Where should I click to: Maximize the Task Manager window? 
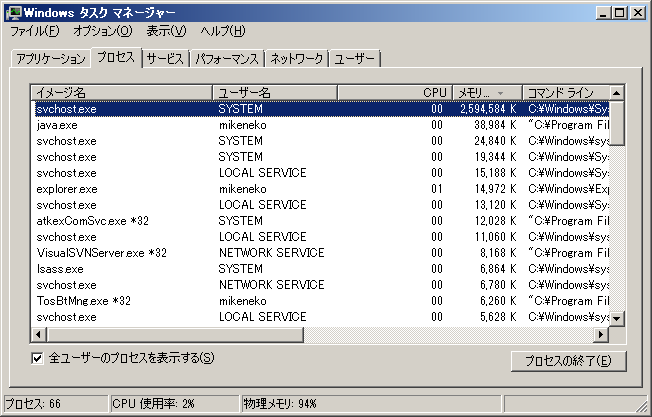(x=619, y=13)
